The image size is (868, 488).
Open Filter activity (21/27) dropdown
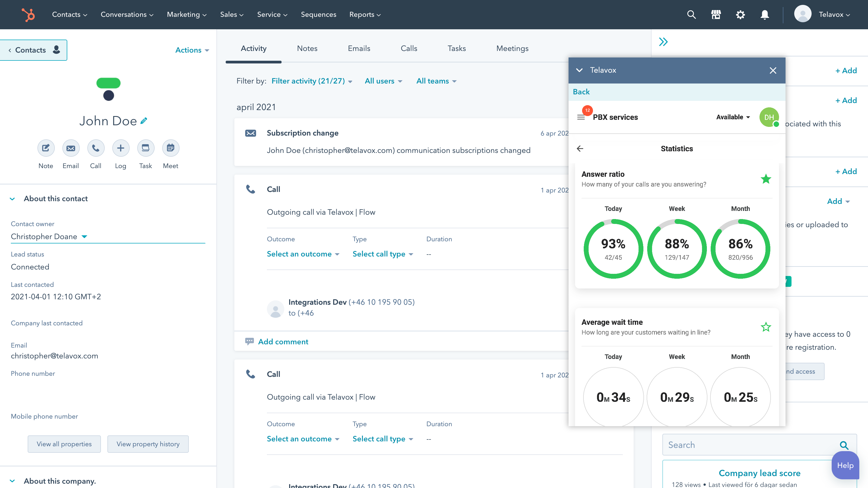[x=312, y=81]
